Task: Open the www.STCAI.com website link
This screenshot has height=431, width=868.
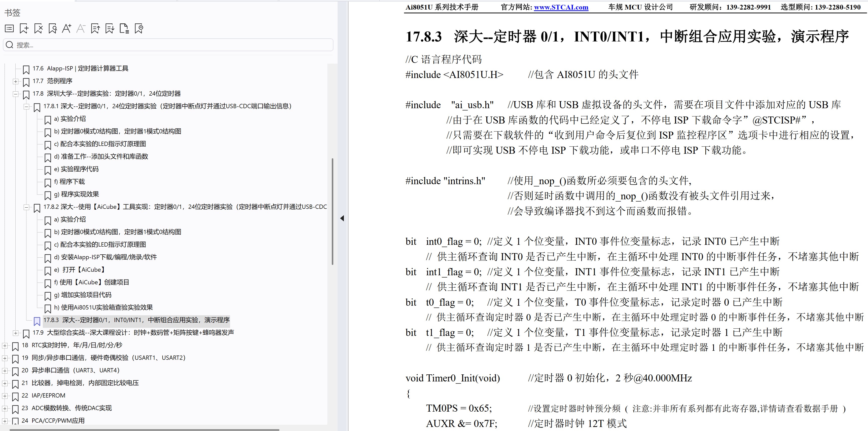Action: 561,7
